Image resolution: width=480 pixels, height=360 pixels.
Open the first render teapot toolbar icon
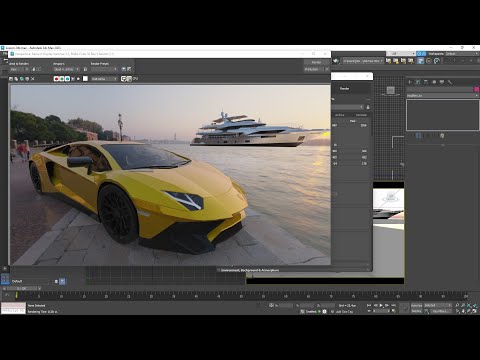coord(388,61)
